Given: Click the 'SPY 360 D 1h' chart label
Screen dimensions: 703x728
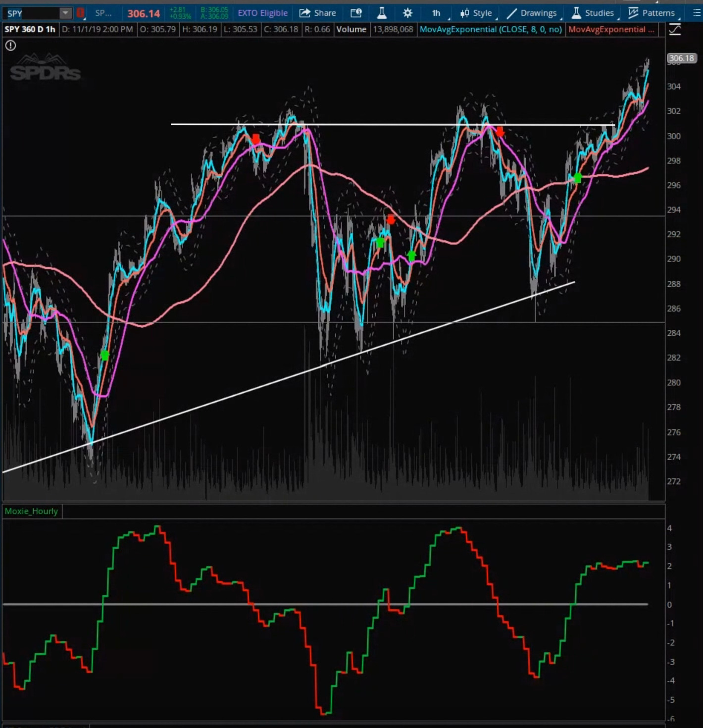Looking at the screenshot, I should [30, 30].
